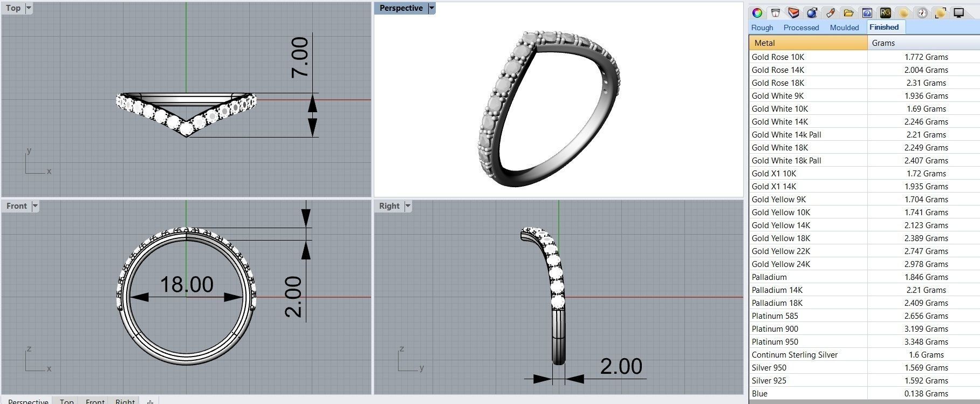
Task: Select the Gold White 18k Pall row
Action: coord(864,160)
